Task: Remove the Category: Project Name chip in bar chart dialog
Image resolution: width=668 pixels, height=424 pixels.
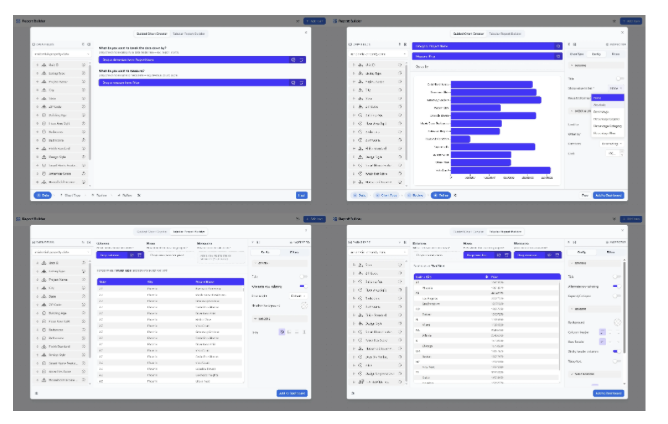Action: [x=558, y=46]
